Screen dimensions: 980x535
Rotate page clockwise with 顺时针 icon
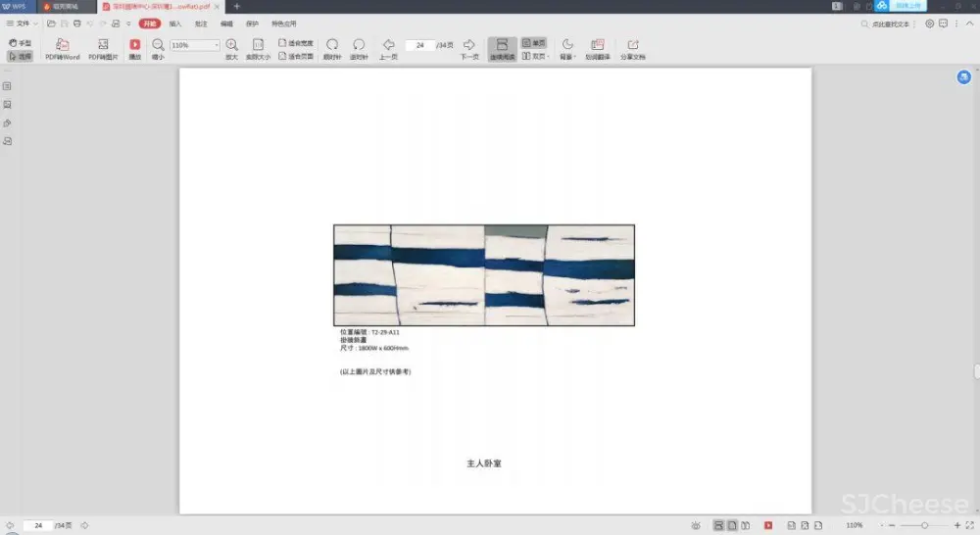click(332, 45)
